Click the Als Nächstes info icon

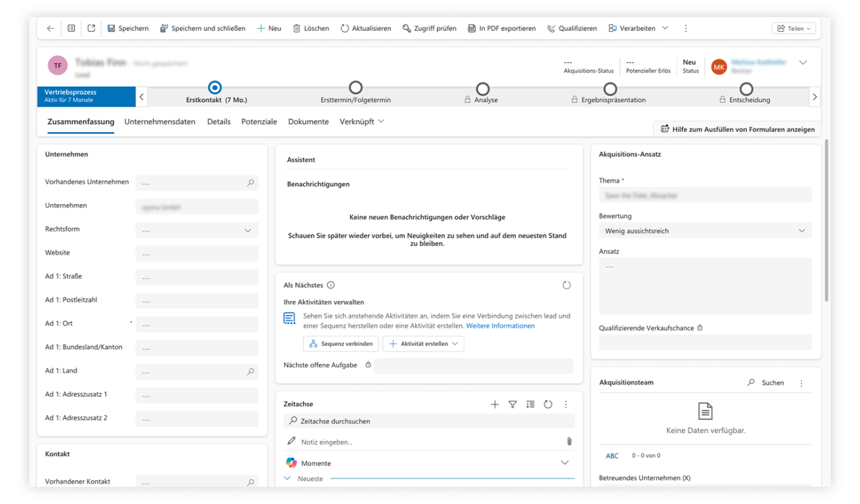point(331,285)
